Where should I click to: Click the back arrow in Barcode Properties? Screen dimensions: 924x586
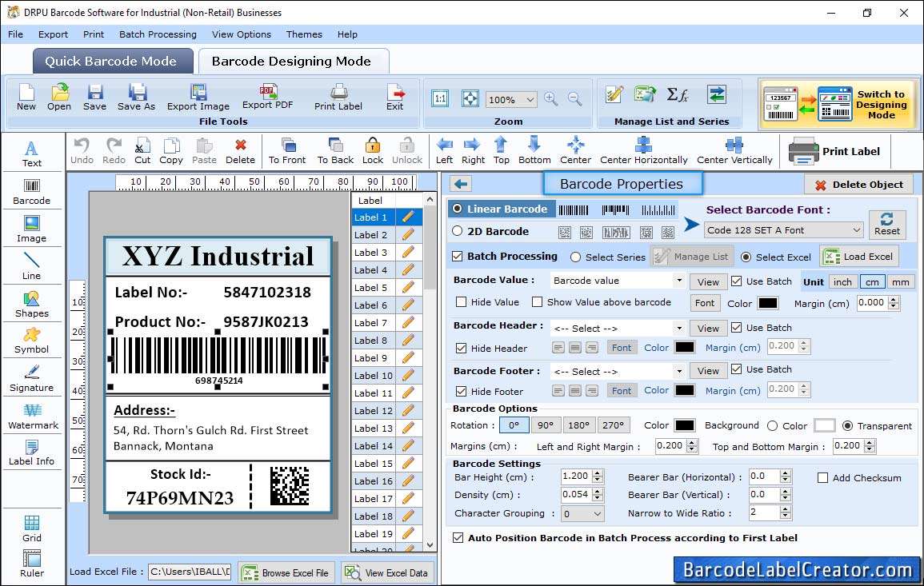click(461, 185)
